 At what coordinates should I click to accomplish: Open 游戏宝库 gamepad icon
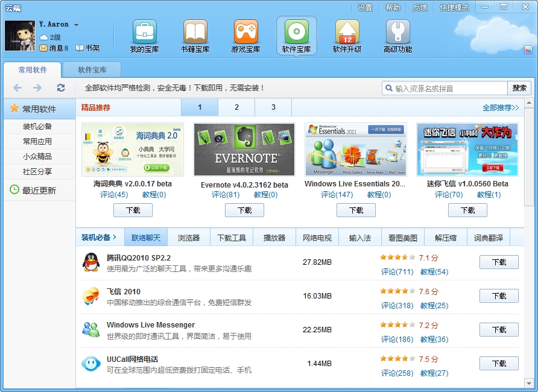[245, 31]
